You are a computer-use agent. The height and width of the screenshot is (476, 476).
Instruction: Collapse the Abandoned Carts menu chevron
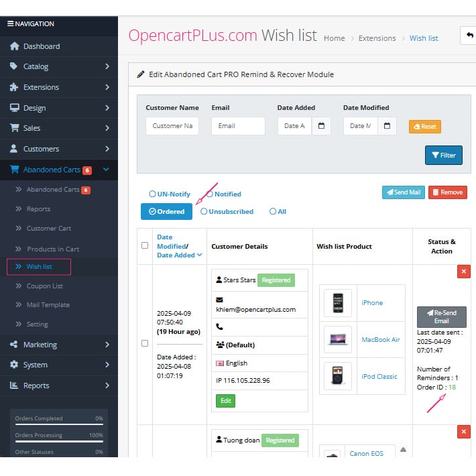tap(106, 169)
